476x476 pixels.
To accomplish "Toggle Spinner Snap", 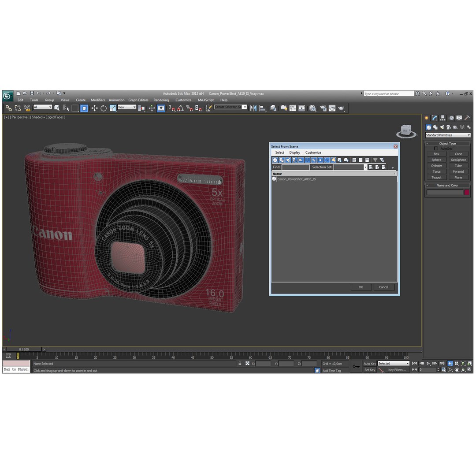I will tap(198, 108).
